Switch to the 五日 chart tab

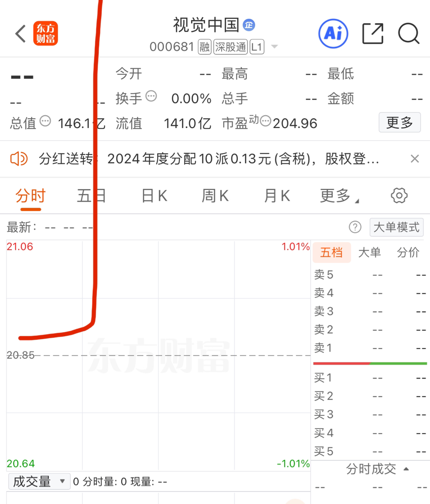(x=92, y=196)
